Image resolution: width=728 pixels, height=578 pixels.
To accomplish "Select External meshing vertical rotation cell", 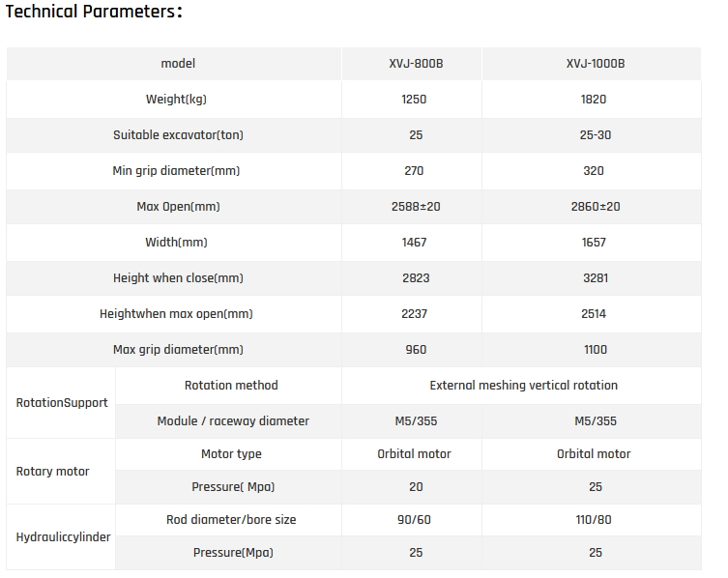I will 523,386.
